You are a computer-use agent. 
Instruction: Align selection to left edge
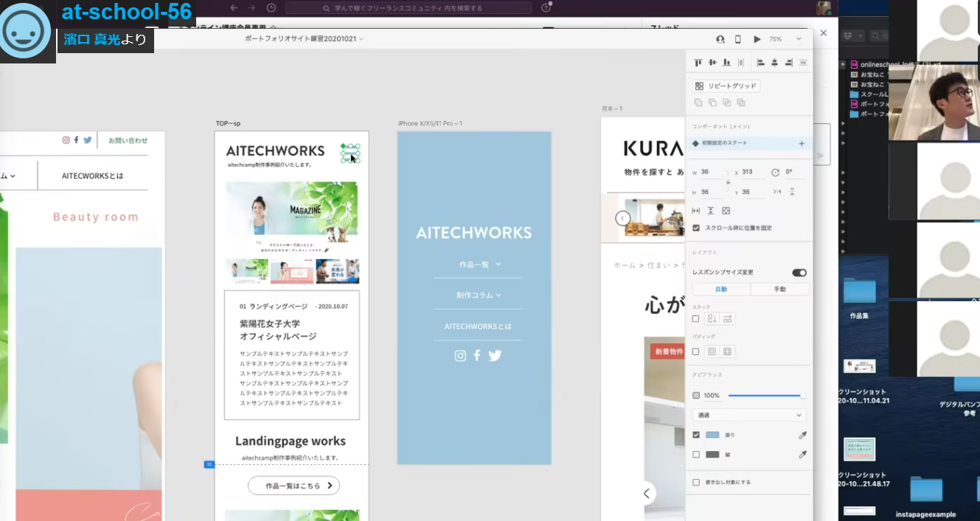[760, 63]
